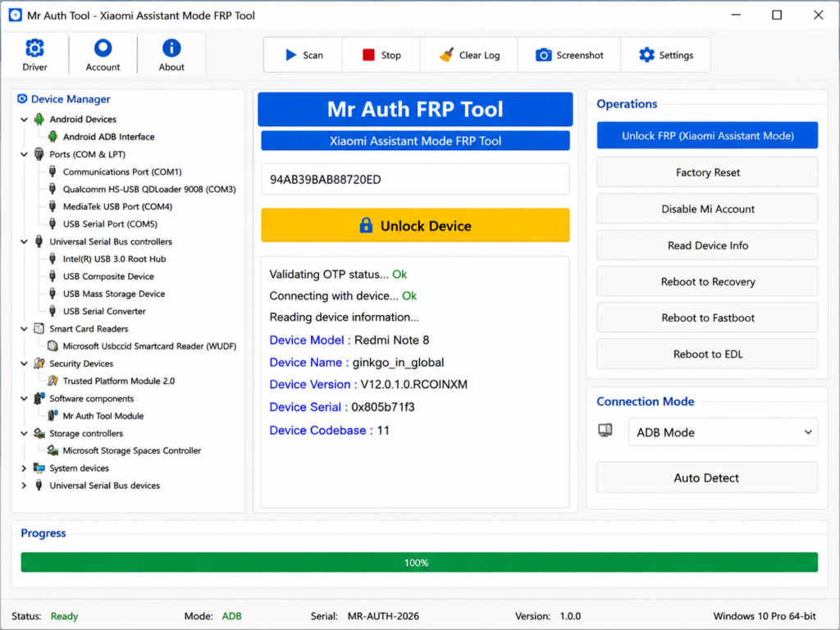Click the Read Device Info button
The image size is (840, 630).
pos(707,244)
